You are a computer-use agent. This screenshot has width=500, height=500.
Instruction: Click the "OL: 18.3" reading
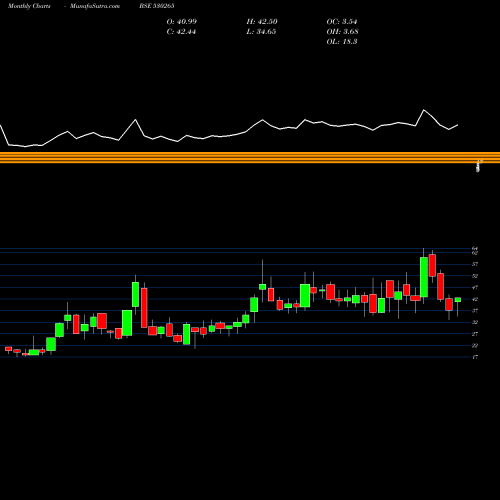(x=342, y=42)
